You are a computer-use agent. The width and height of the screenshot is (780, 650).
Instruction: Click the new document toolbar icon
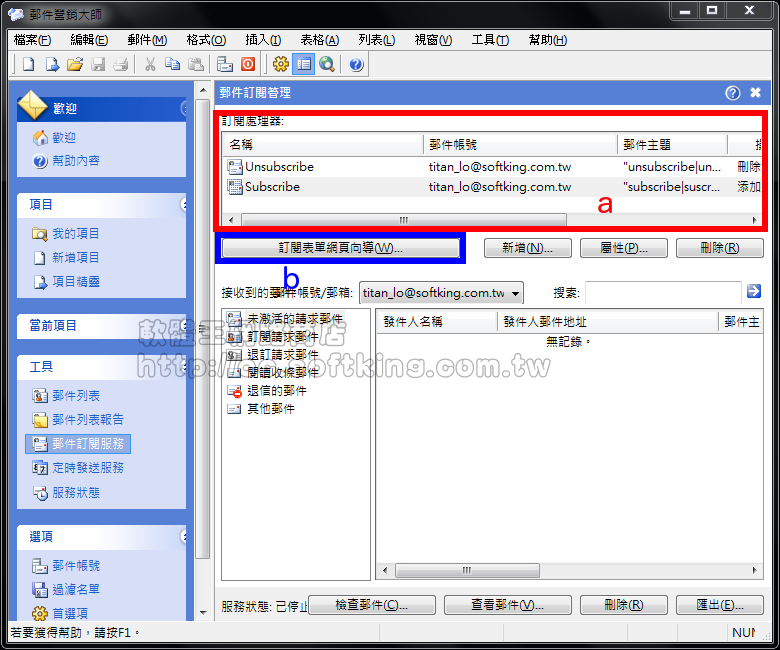click(x=28, y=65)
